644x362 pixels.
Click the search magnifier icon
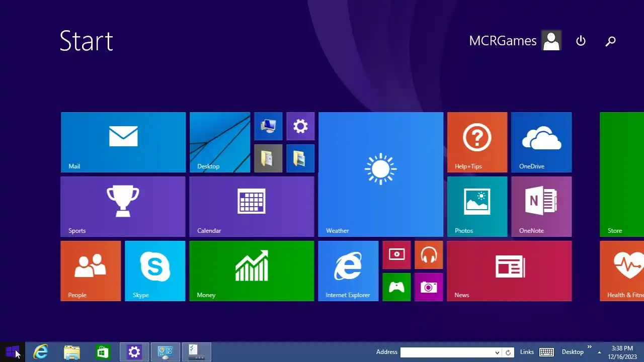coord(610,41)
